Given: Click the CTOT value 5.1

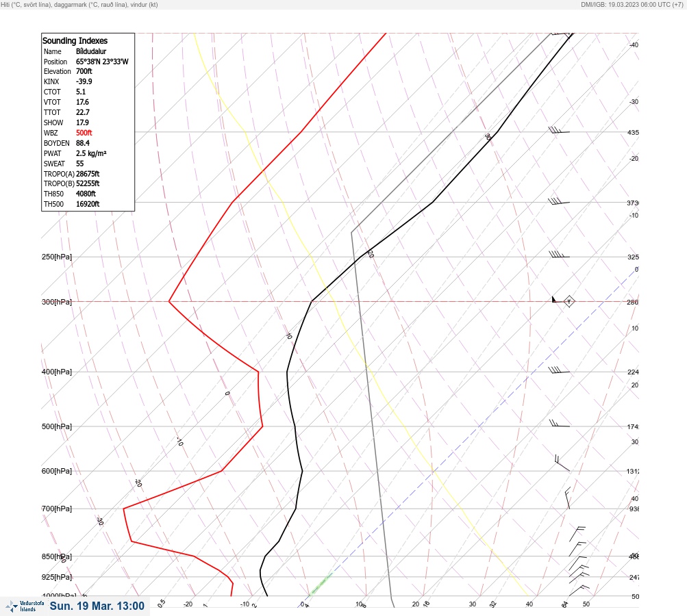Looking at the screenshot, I should tap(81, 92).
